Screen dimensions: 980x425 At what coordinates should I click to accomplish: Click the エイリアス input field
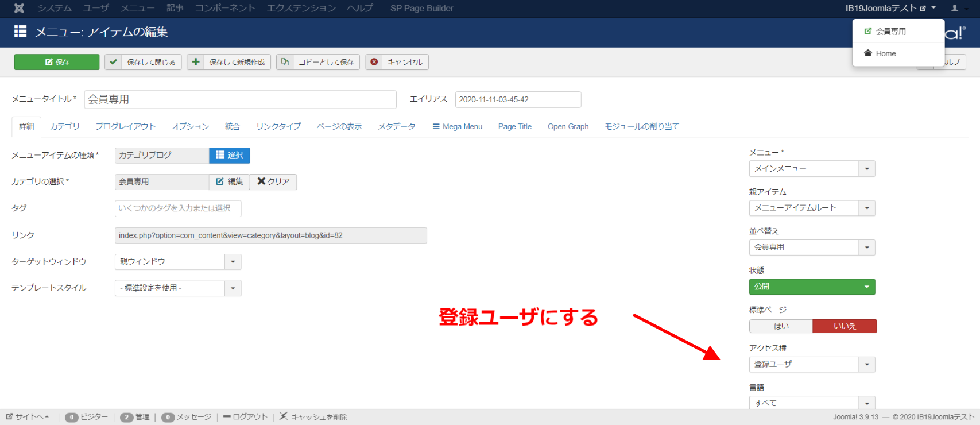pos(518,99)
